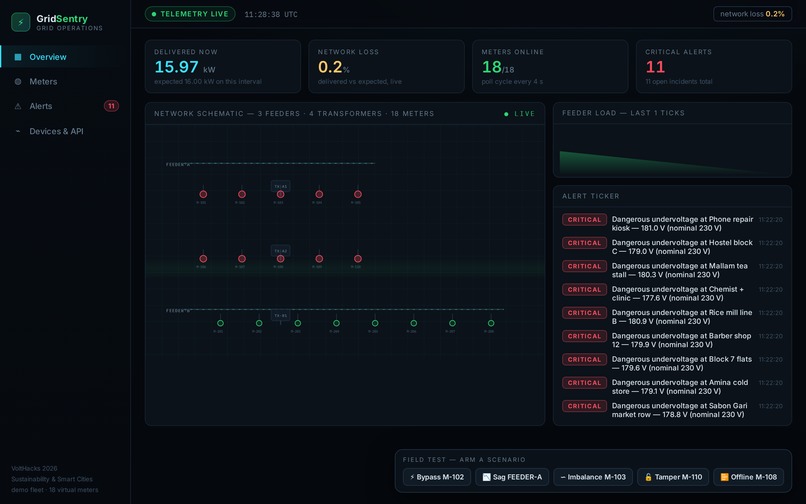Image resolution: width=806 pixels, height=504 pixels.
Task: Arm the Tamper M-110 scenario
Action: (673, 477)
